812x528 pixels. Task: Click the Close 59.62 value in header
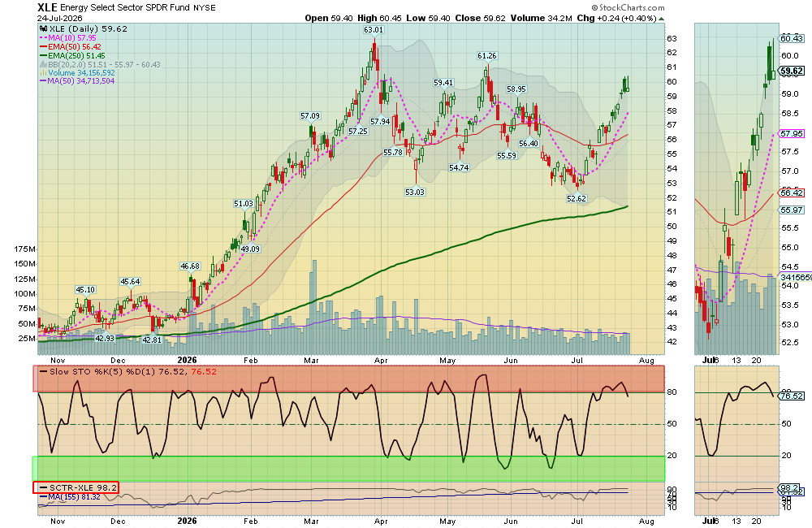coord(480,18)
